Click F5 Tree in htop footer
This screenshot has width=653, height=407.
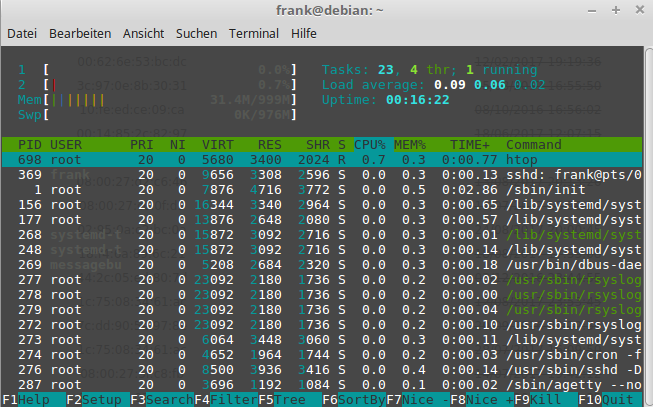point(290,400)
